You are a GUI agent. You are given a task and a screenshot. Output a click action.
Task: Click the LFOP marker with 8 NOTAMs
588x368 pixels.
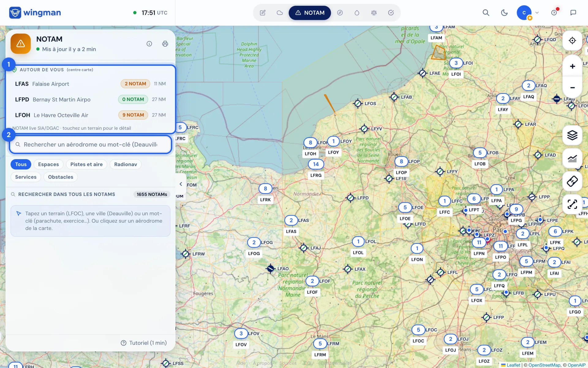coord(401,161)
